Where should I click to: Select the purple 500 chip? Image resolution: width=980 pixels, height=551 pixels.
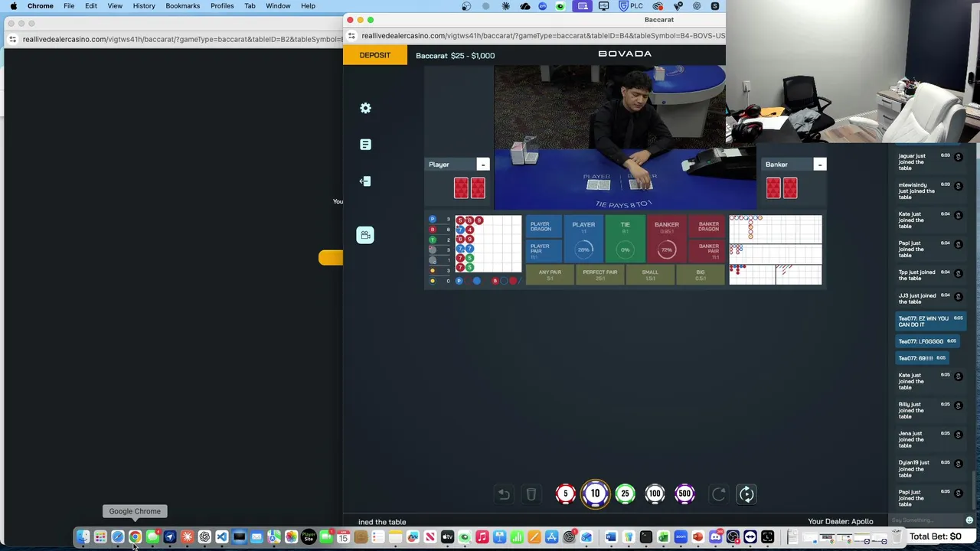point(684,494)
